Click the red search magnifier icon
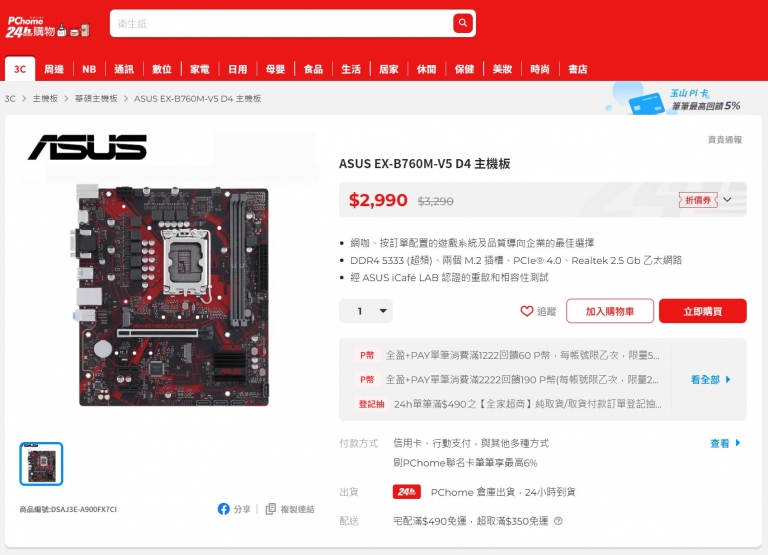The height and width of the screenshot is (555, 768). click(462, 23)
